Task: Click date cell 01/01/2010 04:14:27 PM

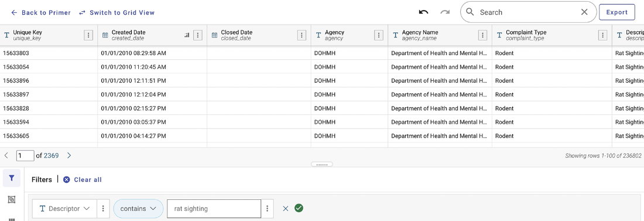Action: click(x=152, y=136)
